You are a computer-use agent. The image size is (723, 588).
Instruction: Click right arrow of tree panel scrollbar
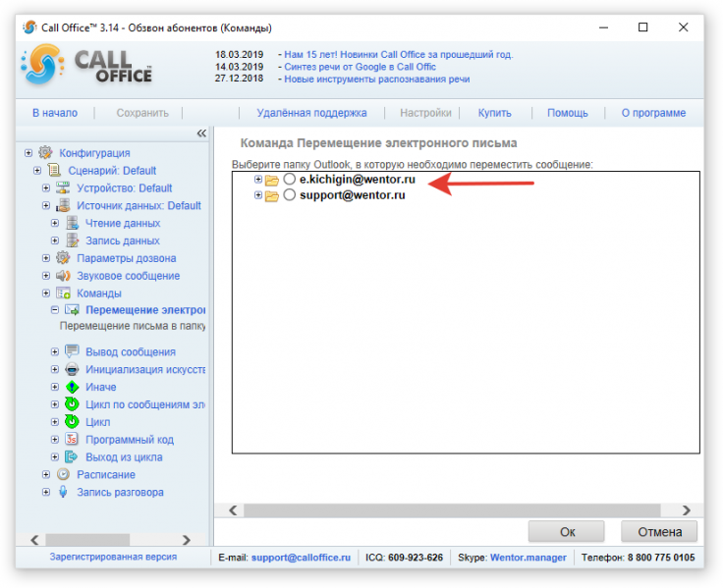(187, 540)
